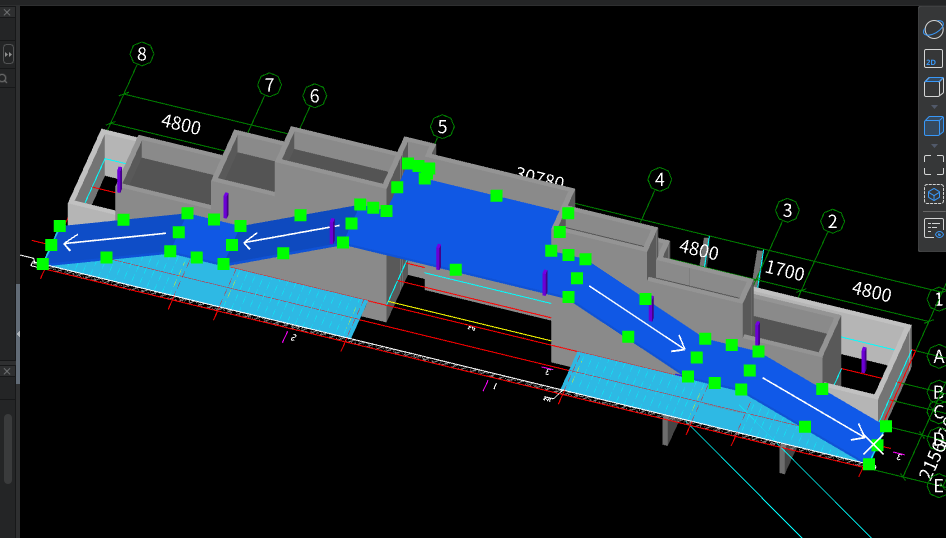
Task: Click the search magnifier icon in left panel
Action: tap(4, 78)
